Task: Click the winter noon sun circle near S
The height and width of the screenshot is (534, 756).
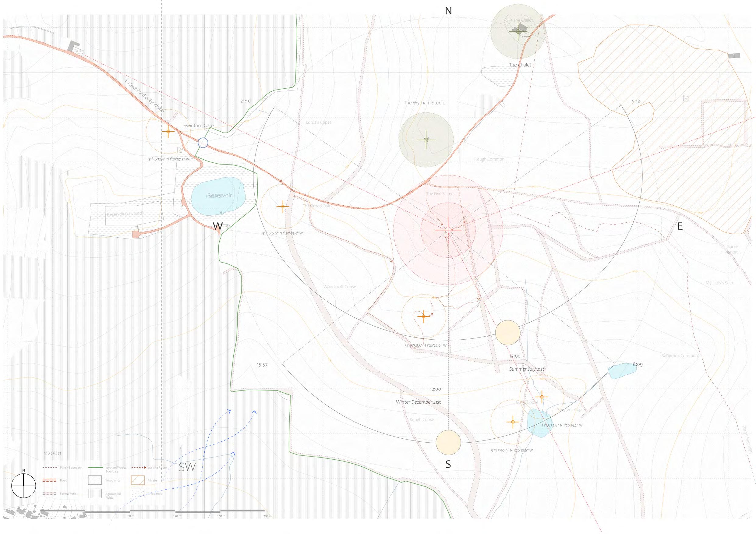Action: click(x=448, y=443)
